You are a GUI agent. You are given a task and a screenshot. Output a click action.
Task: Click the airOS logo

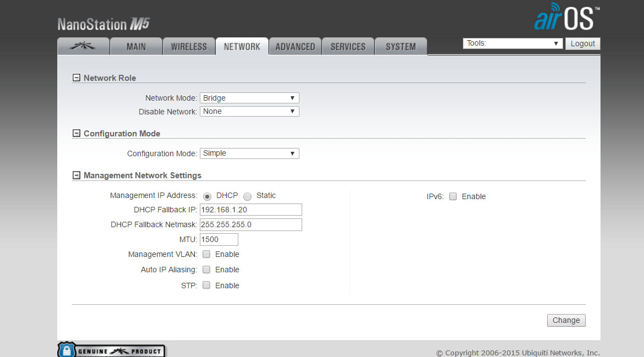tap(566, 18)
